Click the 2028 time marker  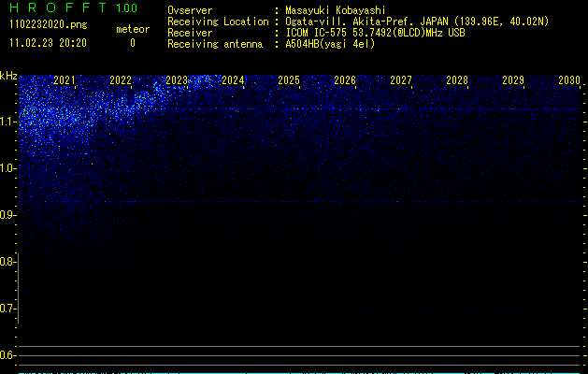pos(457,80)
